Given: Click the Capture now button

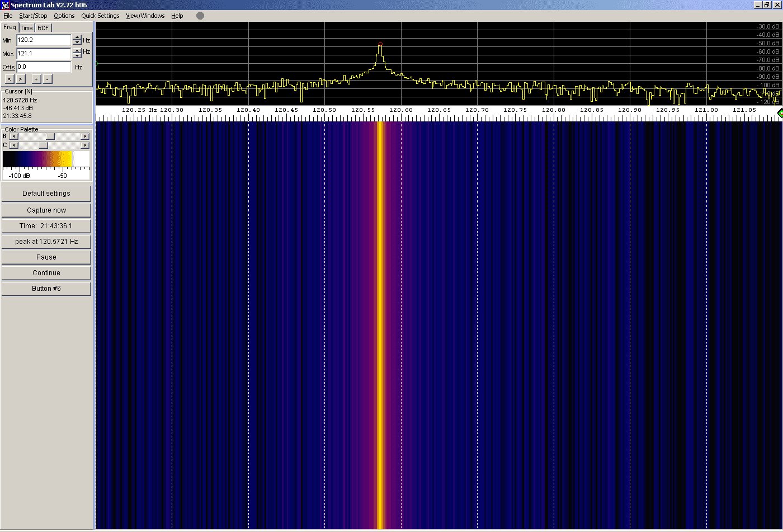Looking at the screenshot, I should [x=46, y=210].
